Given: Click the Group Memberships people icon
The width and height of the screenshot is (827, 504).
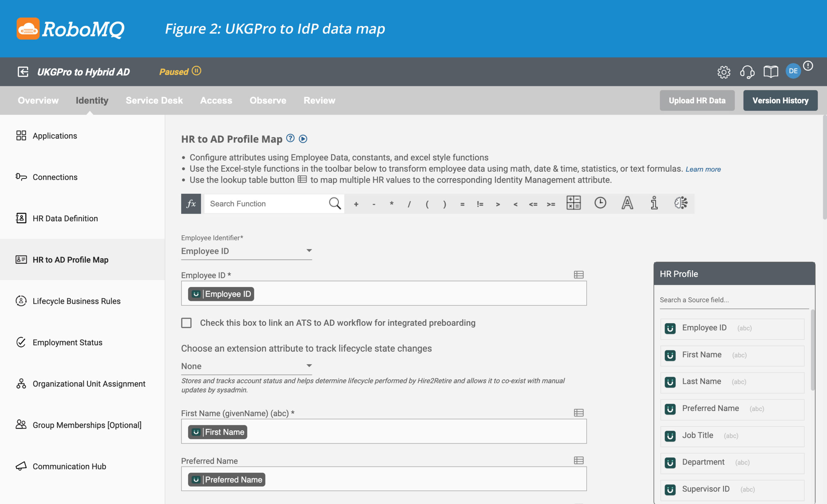Looking at the screenshot, I should (21, 425).
